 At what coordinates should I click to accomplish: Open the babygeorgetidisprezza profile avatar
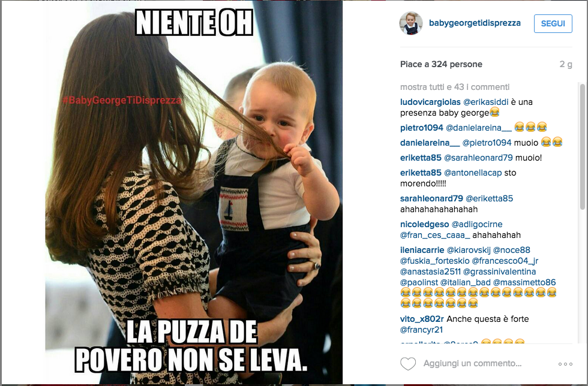(x=410, y=23)
